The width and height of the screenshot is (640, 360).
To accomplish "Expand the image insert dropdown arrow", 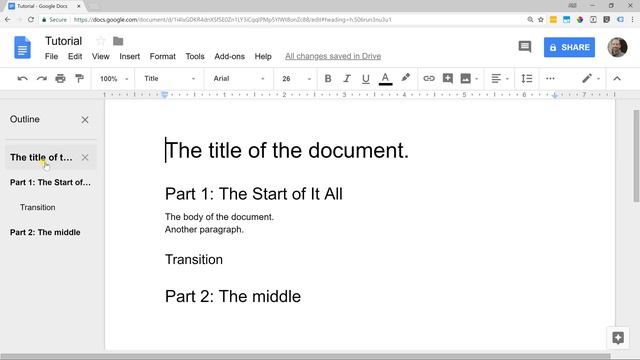I will coord(476,79).
